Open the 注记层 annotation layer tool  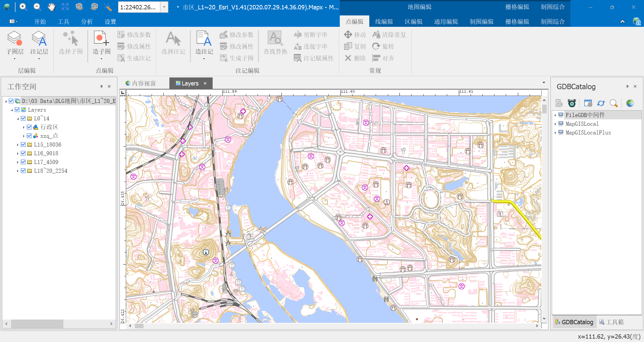coord(39,45)
